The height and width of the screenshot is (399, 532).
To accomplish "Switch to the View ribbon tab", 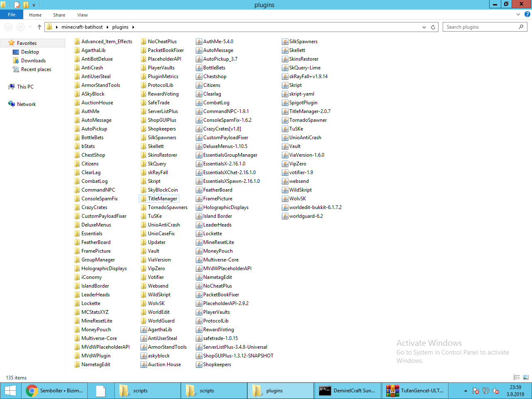I will point(82,15).
